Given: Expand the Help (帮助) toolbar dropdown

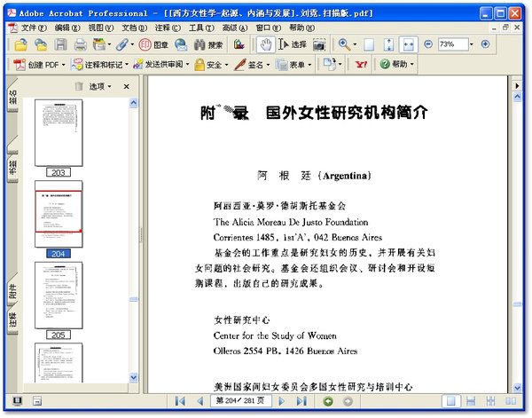Looking at the screenshot, I should [412, 64].
